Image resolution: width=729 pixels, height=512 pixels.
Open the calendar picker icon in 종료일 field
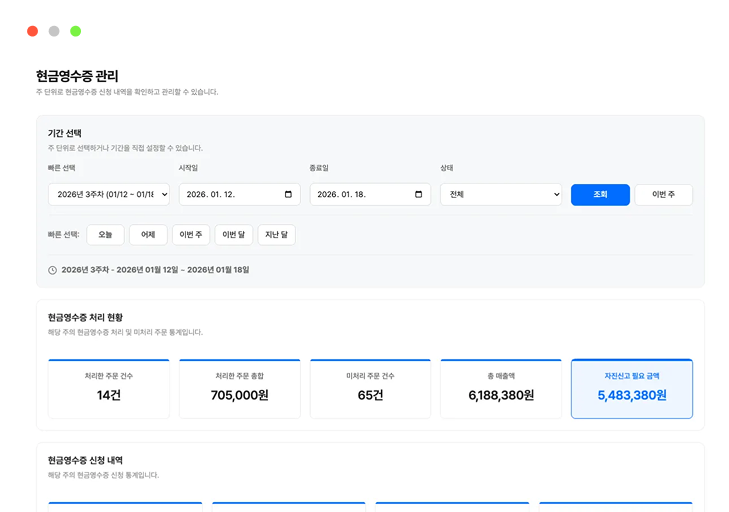point(420,195)
